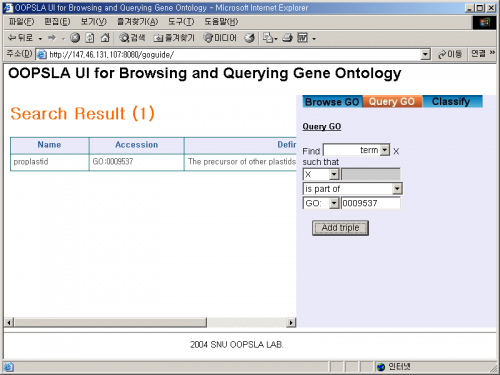Open the Favorites toolbar button
The image size is (500, 375).
coord(174,38)
